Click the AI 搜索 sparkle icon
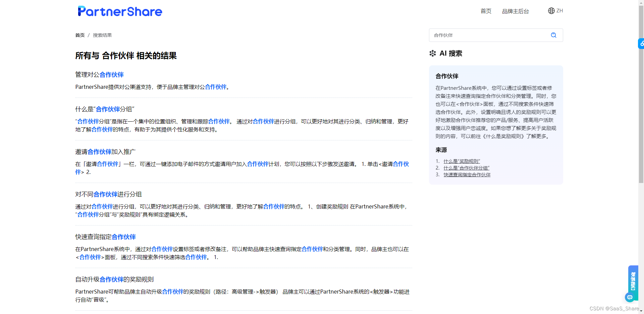644x314 pixels. [x=433, y=53]
